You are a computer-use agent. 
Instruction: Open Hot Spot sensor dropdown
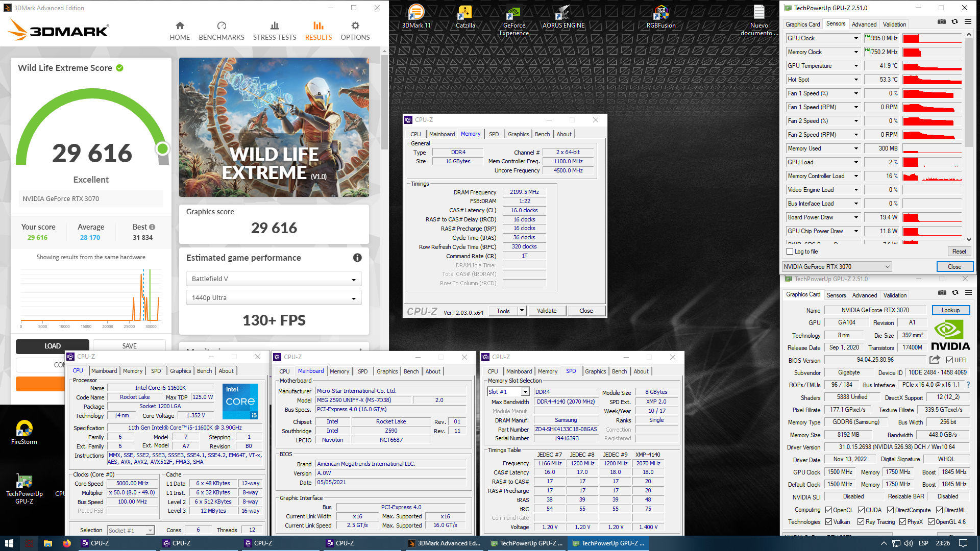856,80
